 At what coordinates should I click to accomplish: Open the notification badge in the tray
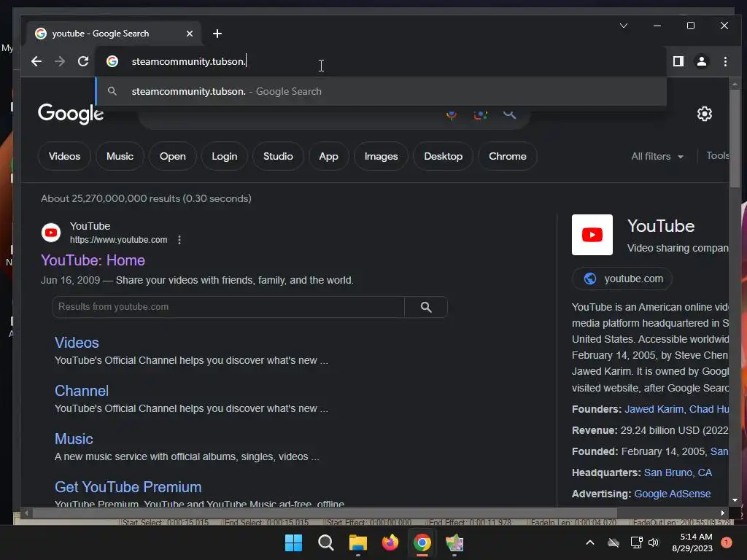pyautogui.click(x=727, y=542)
